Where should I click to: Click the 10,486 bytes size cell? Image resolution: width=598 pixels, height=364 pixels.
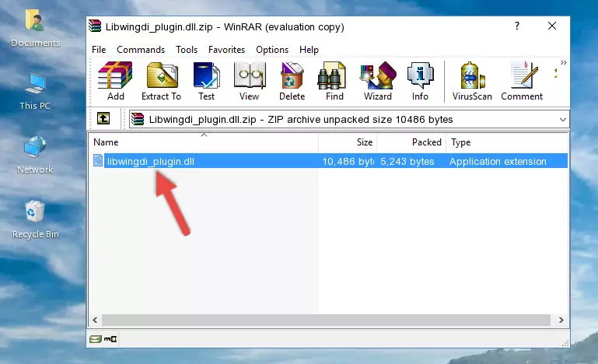pyautogui.click(x=348, y=162)
